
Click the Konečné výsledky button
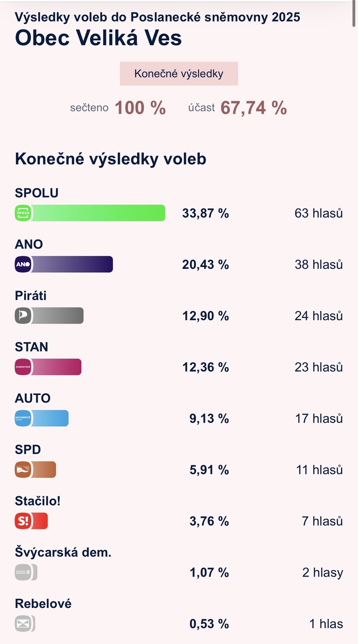click(179, 74)
